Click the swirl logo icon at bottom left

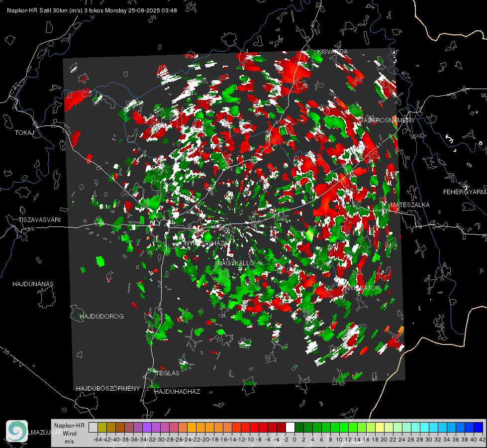[17, 431]
